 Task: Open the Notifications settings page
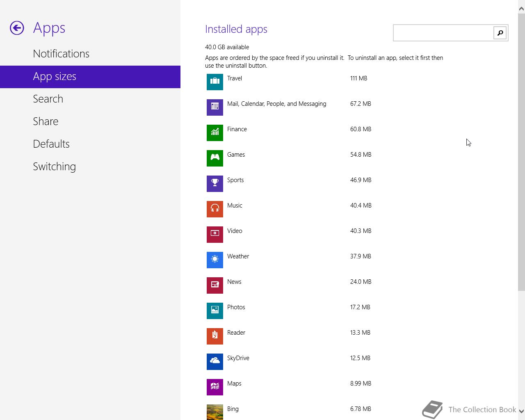61,54
